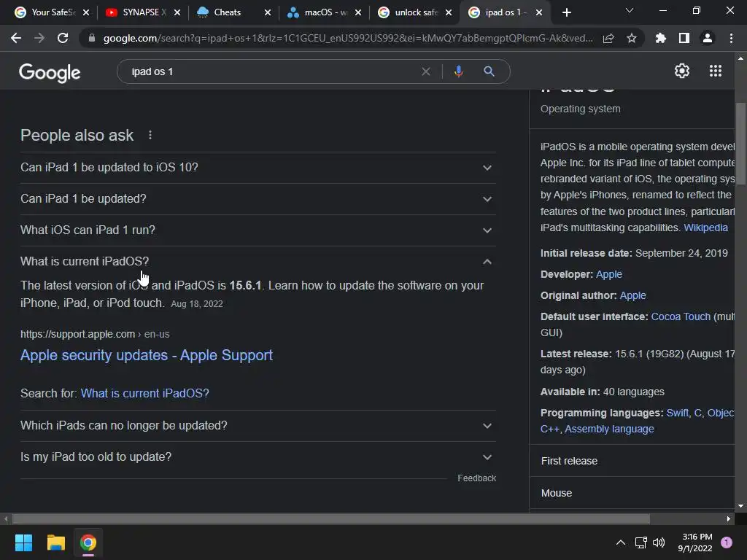747x560 pixels.
Task: Open the Assembly language link
Action: point(609,429)
